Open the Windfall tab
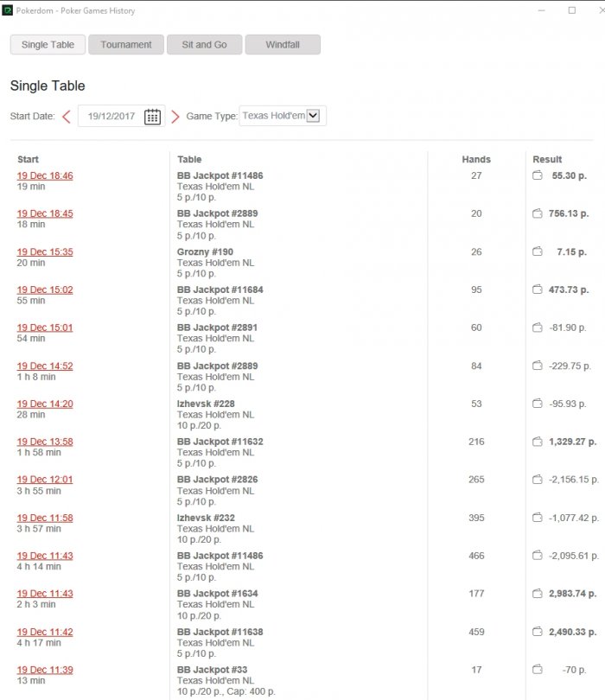This screenshot has height=700, width=605. 283,45
